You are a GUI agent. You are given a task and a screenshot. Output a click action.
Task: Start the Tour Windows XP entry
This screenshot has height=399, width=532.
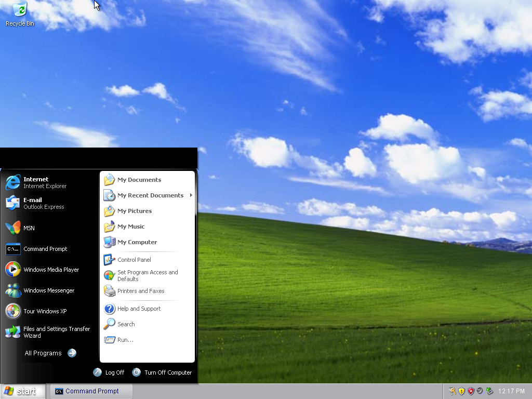coord(49,311)
